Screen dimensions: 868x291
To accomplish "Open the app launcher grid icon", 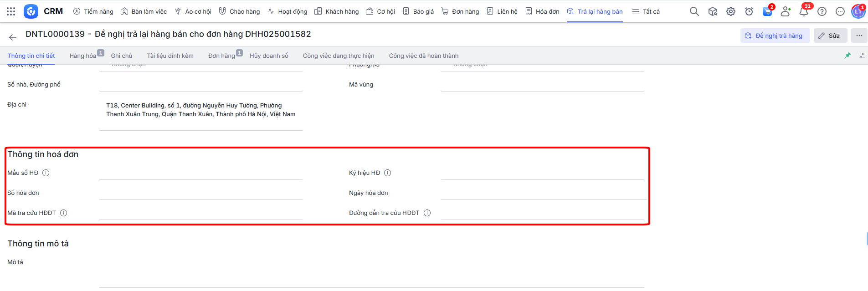I will pos(11,11).
